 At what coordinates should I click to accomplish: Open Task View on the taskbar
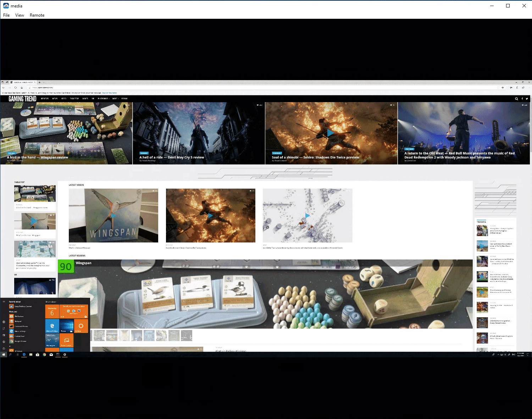17,354
